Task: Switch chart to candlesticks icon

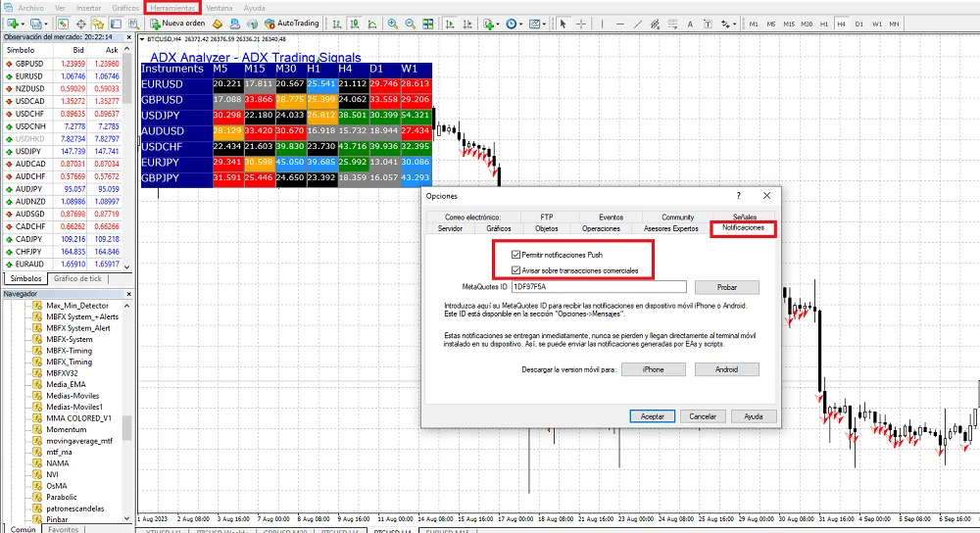Action: click(355, 24)
